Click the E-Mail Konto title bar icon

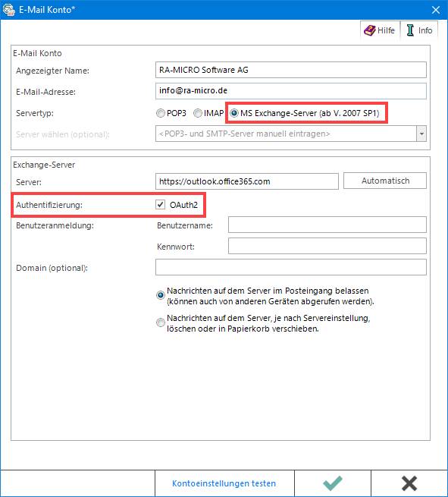pos(8,10)
